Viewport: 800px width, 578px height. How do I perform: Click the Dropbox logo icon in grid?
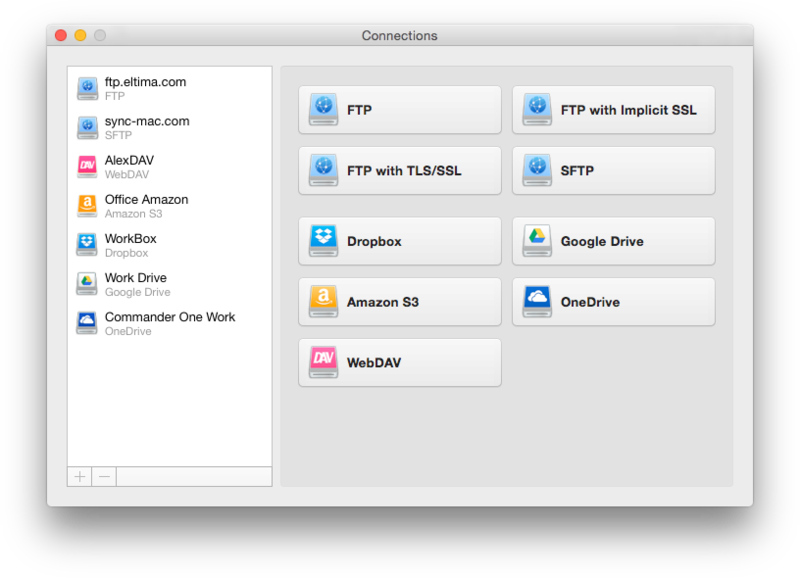[323, 241]
